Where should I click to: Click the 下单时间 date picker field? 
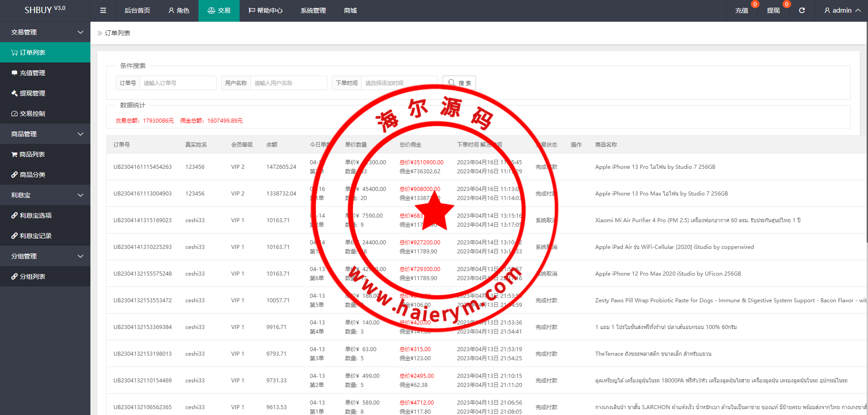(399, 83)
